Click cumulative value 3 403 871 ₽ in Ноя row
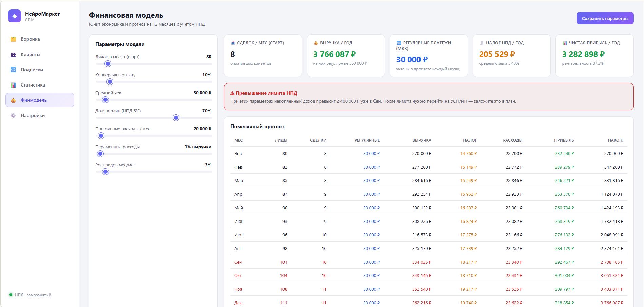 point(612,289)
